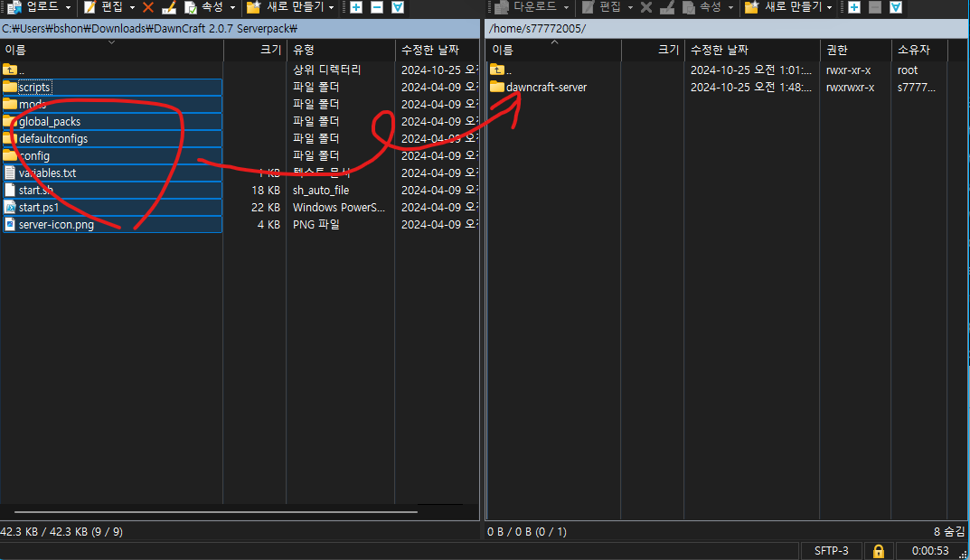This screenshot has height=560, width=970.
Task: Click the local panel horizontal scrollbar
Action: click(x=216, y=512)
